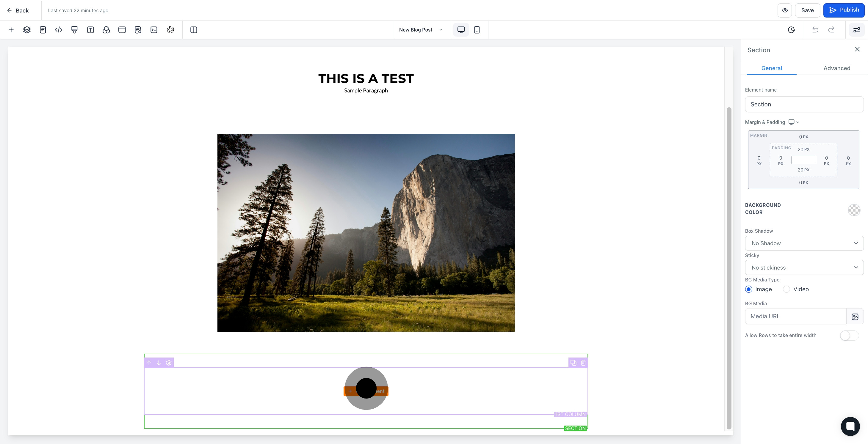Delete the column with the trash icon

(x=583, y=363)
